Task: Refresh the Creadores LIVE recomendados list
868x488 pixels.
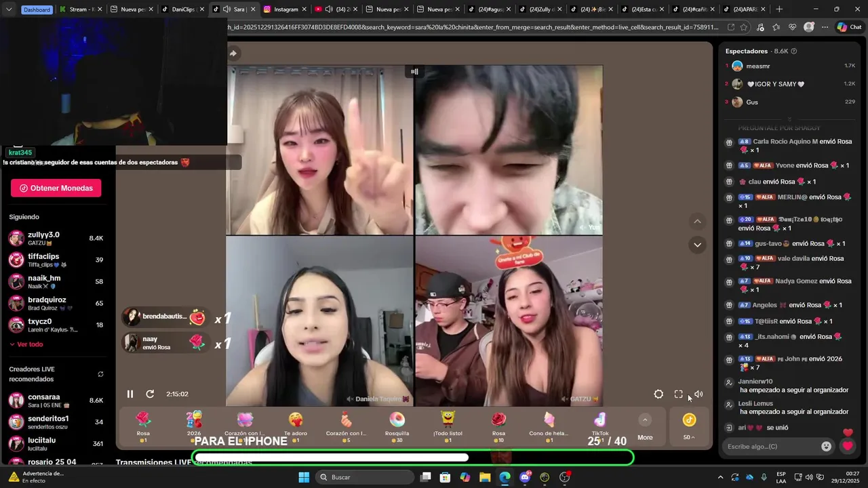Action: pyautogui.click(x=100, y=374)
